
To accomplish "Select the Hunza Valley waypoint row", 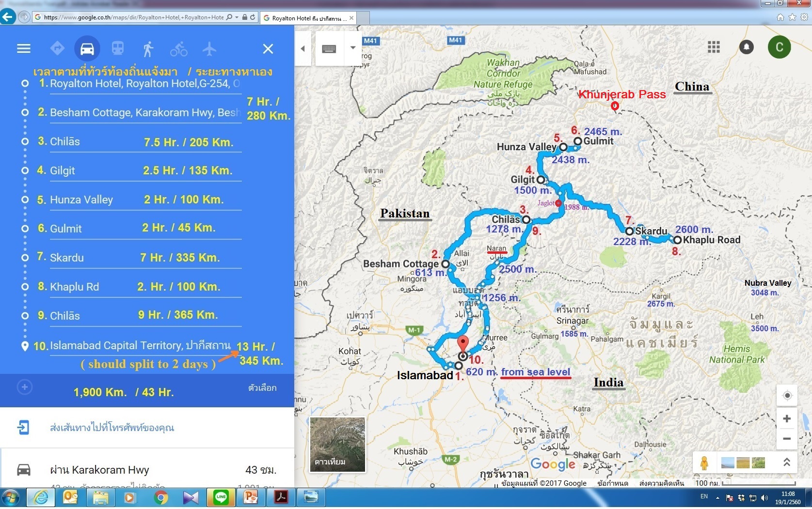I will tap(145, 200).
